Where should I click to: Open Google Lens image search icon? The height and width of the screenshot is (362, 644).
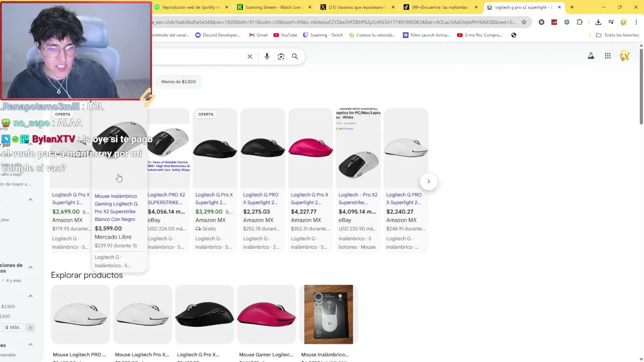[281, 56]
